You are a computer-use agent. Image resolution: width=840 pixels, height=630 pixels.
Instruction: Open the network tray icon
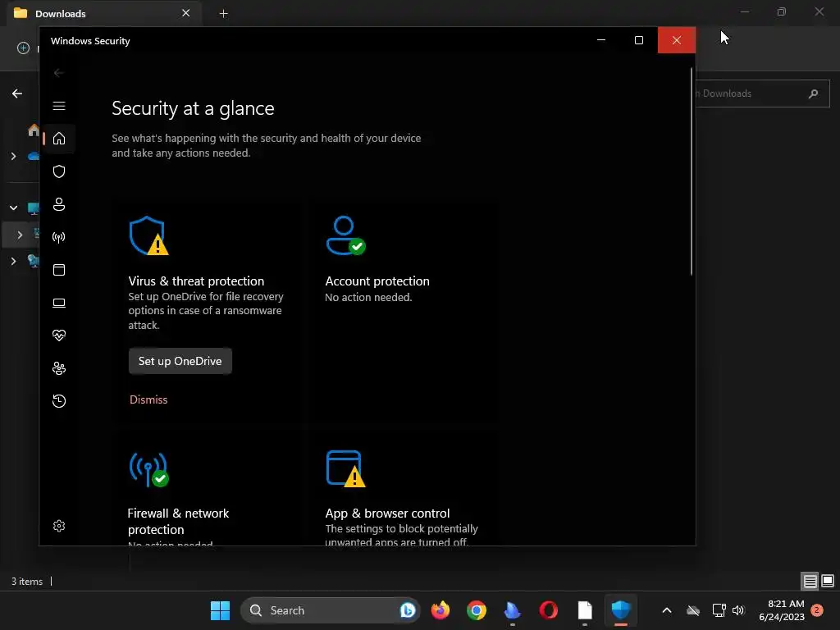point(719,610)
